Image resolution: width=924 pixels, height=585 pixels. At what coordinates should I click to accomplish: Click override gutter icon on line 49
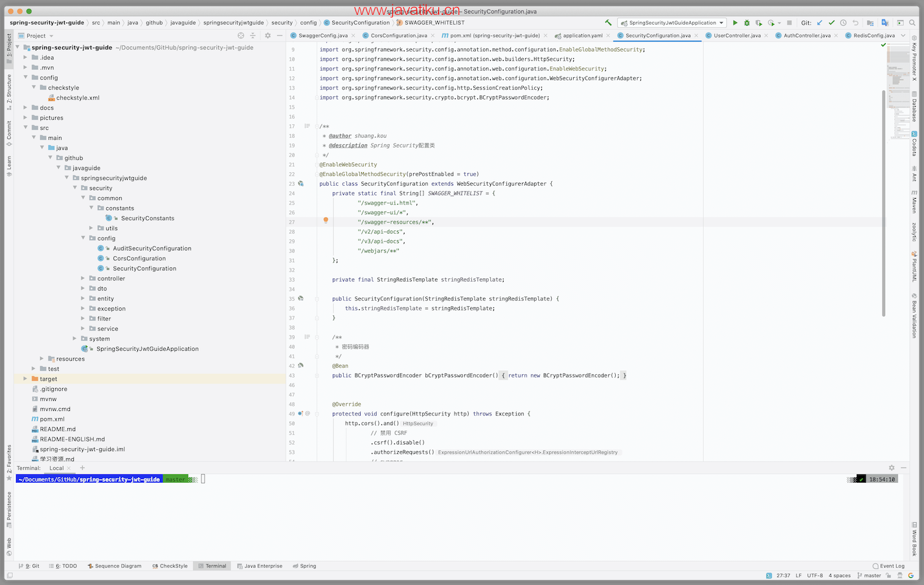300,414
